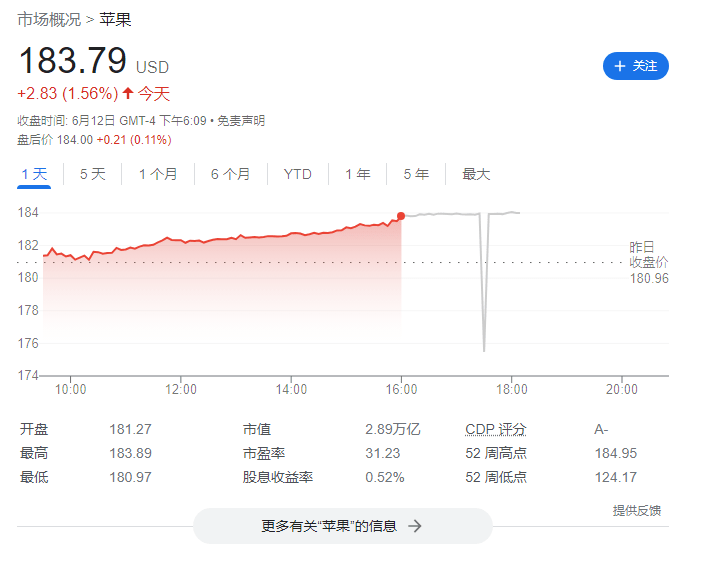Show the 5 年 chart range
Screen dimensions: 711x565
[x=416, y=174]
